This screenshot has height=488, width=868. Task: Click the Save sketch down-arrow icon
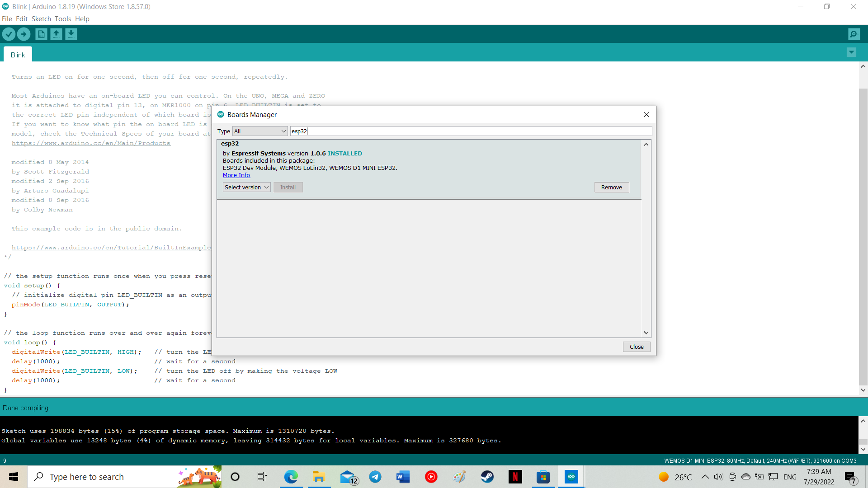click(x=71, y=34)
